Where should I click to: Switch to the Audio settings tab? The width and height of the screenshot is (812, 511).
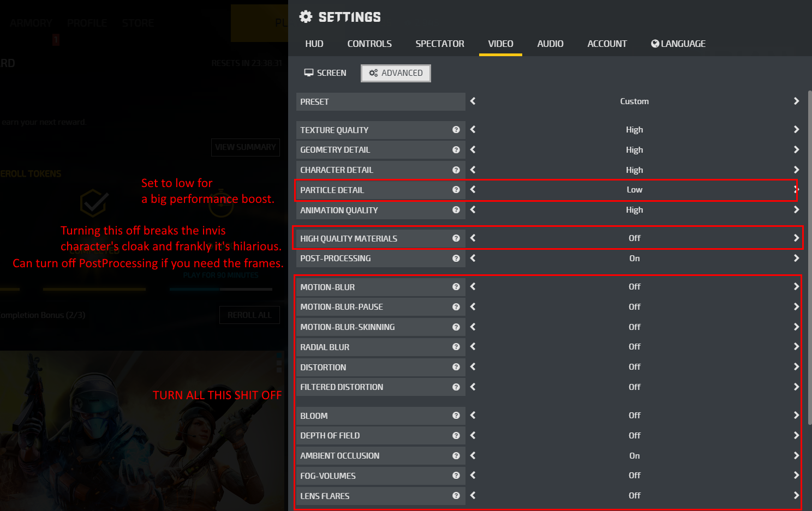tap(550, 44)
